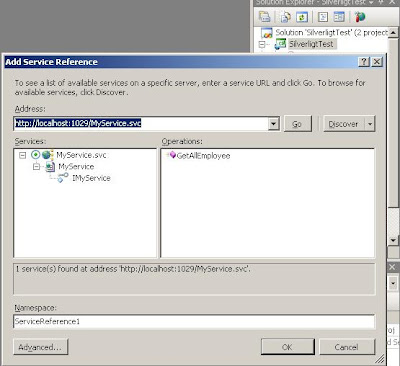Image resolution: width=400 pixels, height=366 pixels.
Task: Click the dialog Help question mark button
Action: click(364, 62)
